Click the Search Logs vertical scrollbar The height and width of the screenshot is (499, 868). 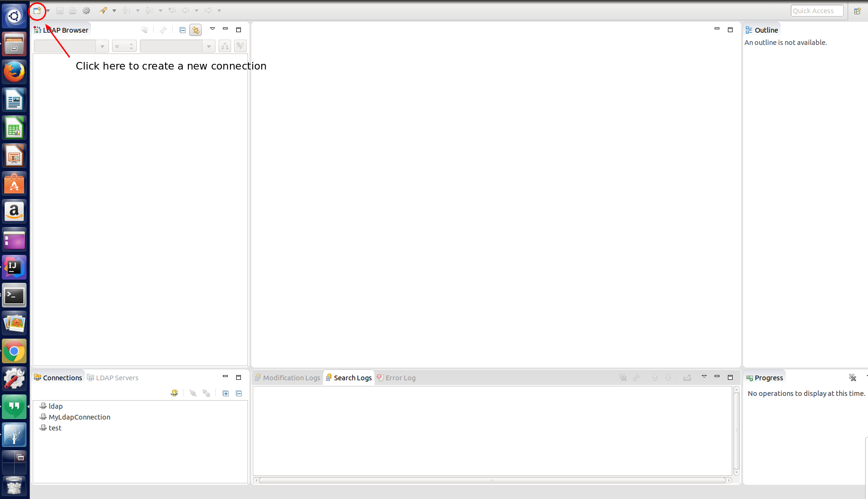click(736, 430)
